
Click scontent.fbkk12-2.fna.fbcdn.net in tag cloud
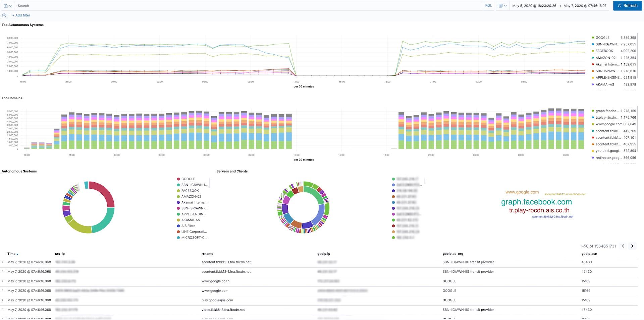pyautogui.click(x=553, y=217)
